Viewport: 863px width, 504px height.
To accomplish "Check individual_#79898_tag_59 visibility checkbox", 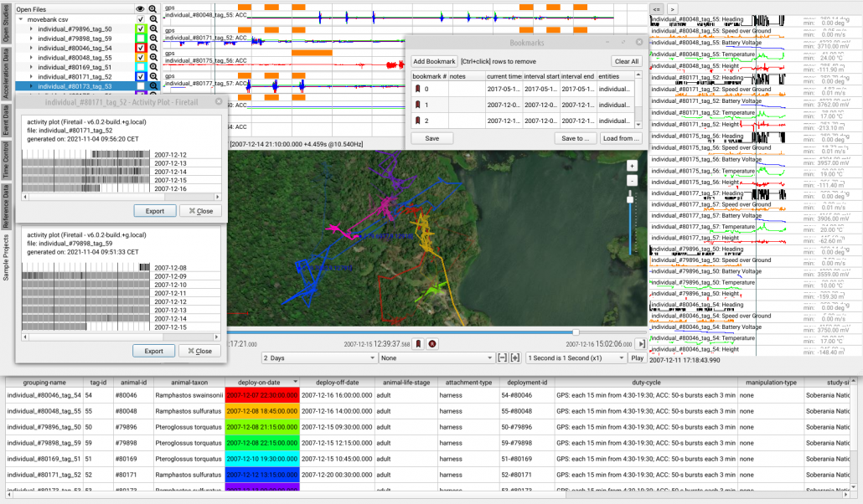I will click(141, 39).
